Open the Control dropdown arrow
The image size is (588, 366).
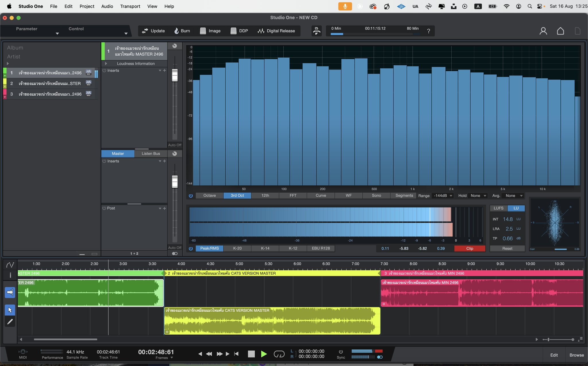click(x=126, y=34)
